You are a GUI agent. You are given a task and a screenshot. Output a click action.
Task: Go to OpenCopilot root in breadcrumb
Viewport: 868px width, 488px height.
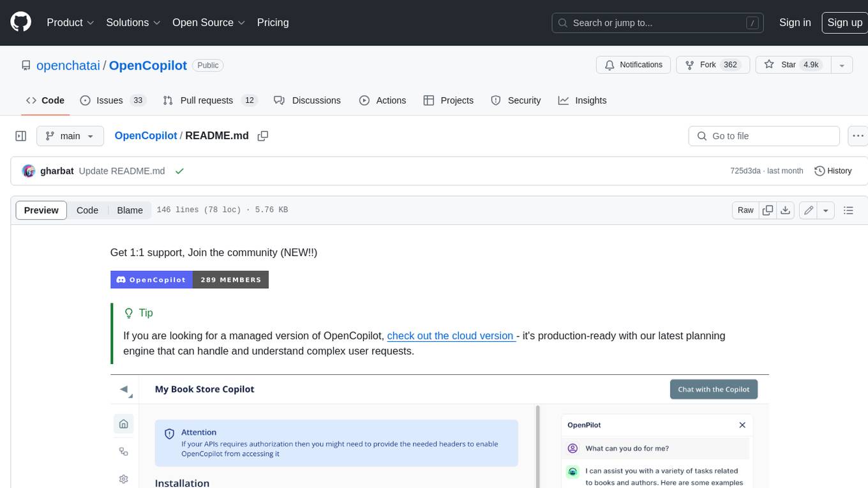point(146,136)
